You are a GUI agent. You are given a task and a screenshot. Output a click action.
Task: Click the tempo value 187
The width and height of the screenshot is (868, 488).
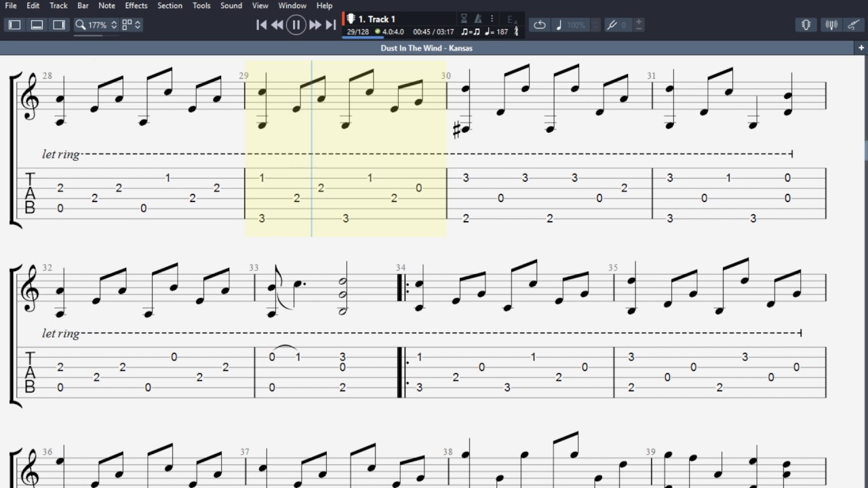[502, 32]
